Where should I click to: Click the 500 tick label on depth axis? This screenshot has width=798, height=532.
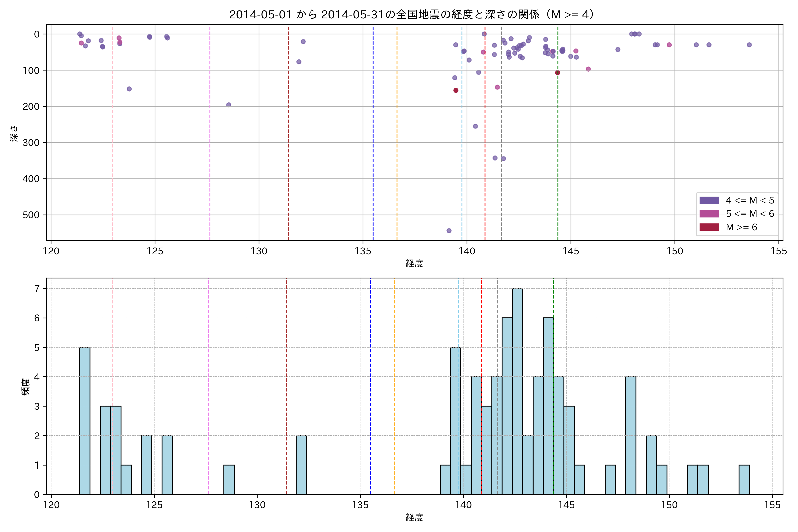point(31,215)
